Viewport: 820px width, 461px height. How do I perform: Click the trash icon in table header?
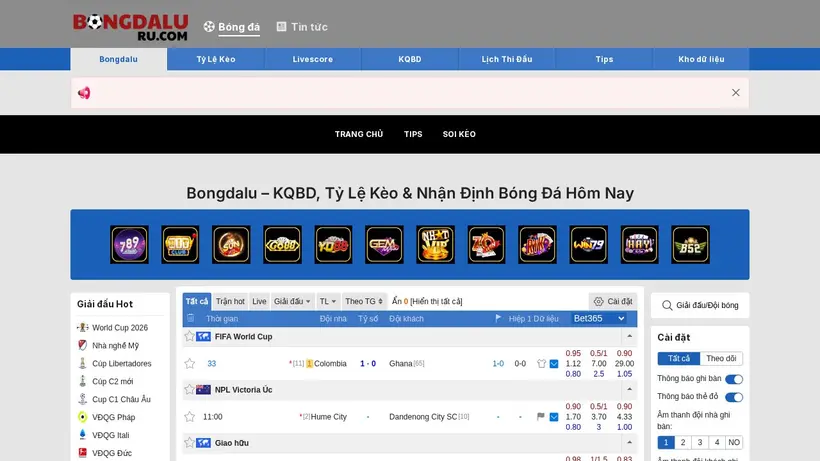(x=190, y=318)
